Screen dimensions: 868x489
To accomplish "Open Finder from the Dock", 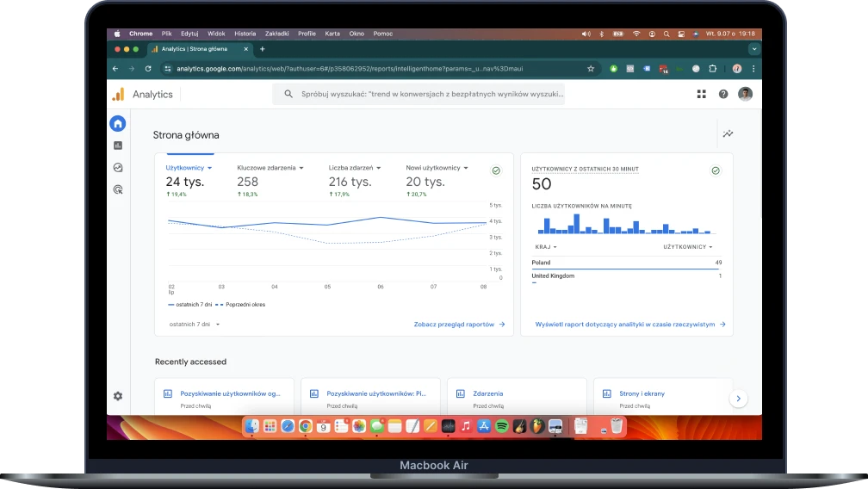I will (x=251, y=426).
